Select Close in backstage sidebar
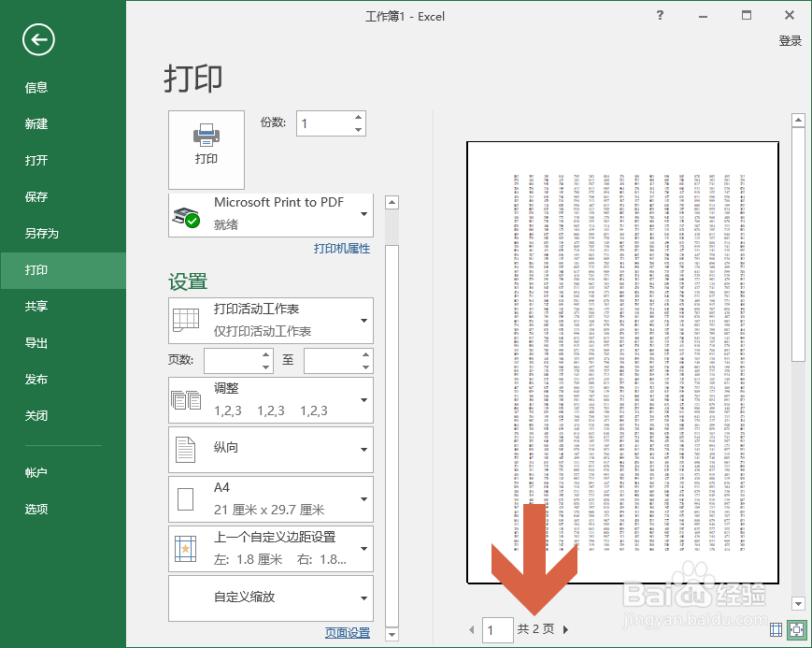The image size is (812, 648). pyautogui.click(x=64, y=416)
